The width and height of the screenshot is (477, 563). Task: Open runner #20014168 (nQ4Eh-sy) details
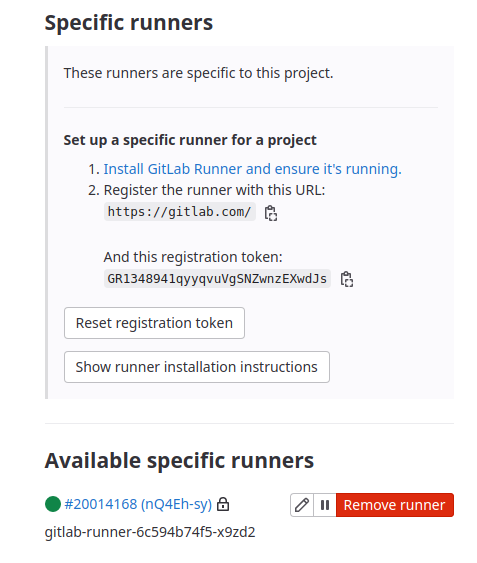(x=138, y=504)
